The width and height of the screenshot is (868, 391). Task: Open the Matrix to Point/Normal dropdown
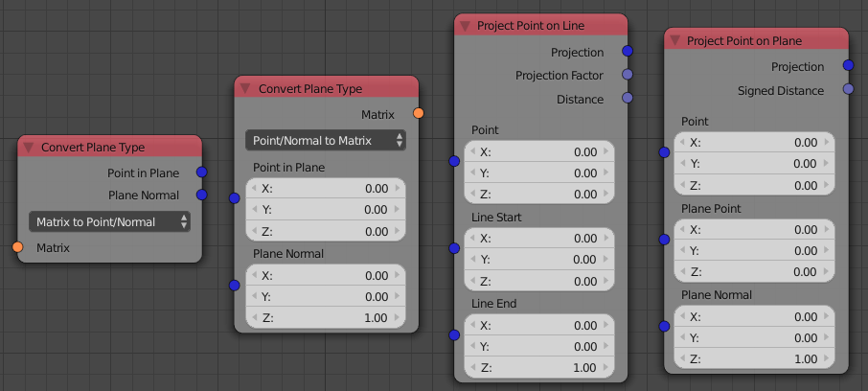109,222
